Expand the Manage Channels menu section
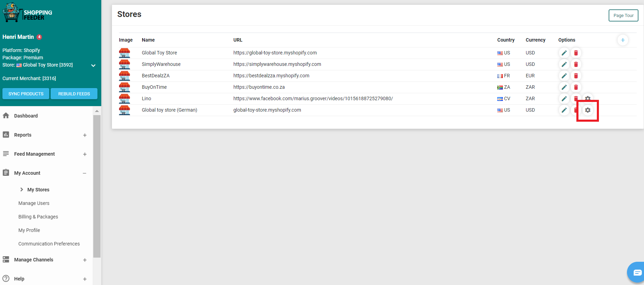The height and width of the screenshot is (285, 644). (85, 260)
